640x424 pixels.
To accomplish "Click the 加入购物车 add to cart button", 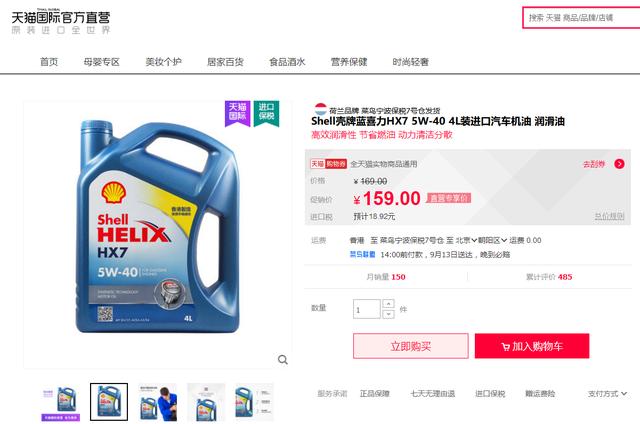I will [532, 346].
